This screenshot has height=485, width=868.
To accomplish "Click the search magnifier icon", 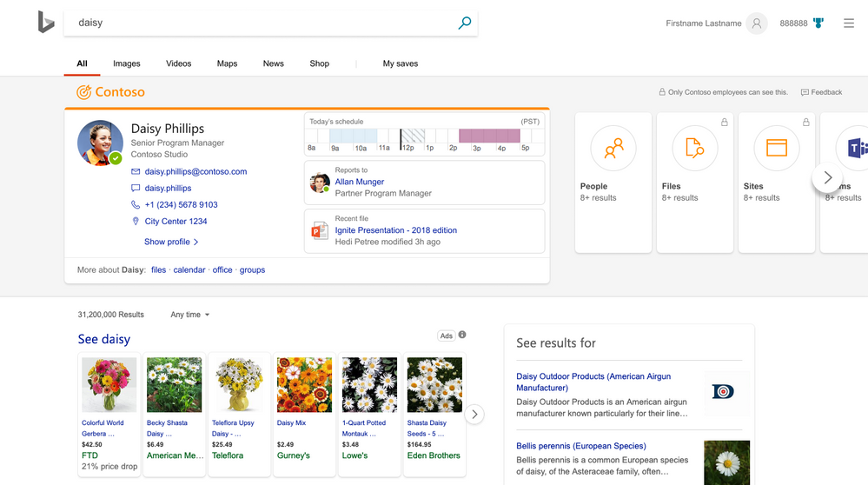I will (465, 23).
